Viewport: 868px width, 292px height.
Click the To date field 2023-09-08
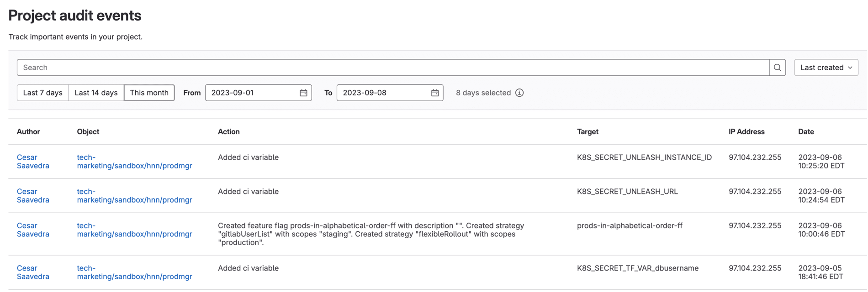click(390, 93)
